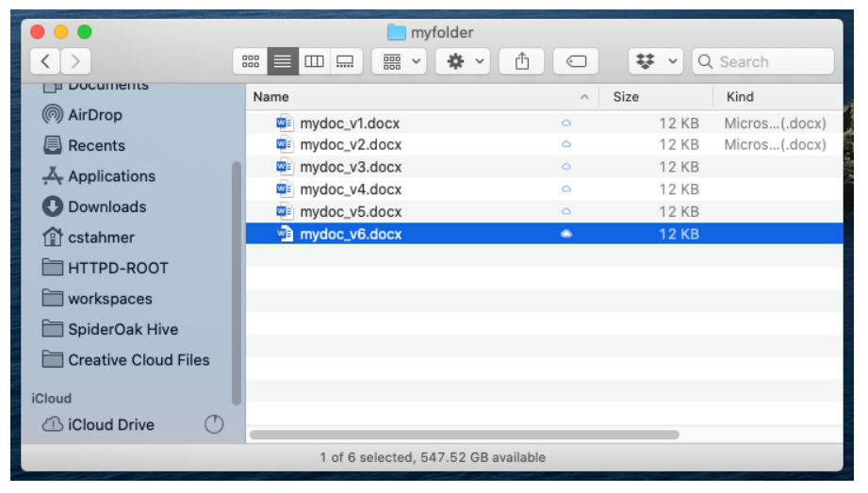The width and height of the screenshot is (868, 493).
Task: Select gallery view icon in toolbar
Action: (x=346, y=62)
